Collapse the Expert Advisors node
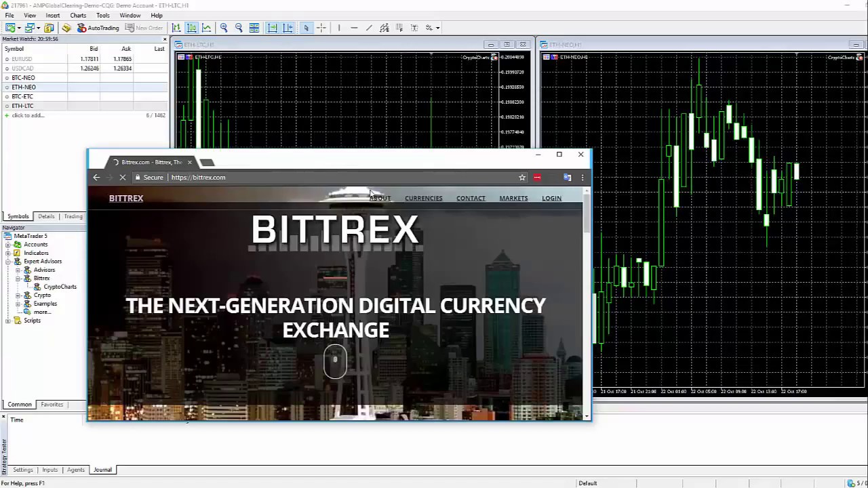Image resolution: width=868 pixels, height=488 pixels. click(8, 262)
